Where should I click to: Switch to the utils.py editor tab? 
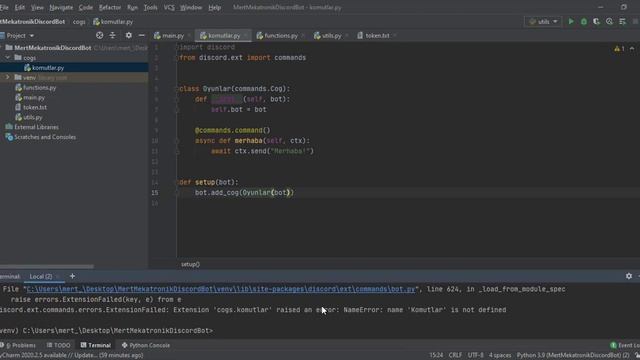331,36
